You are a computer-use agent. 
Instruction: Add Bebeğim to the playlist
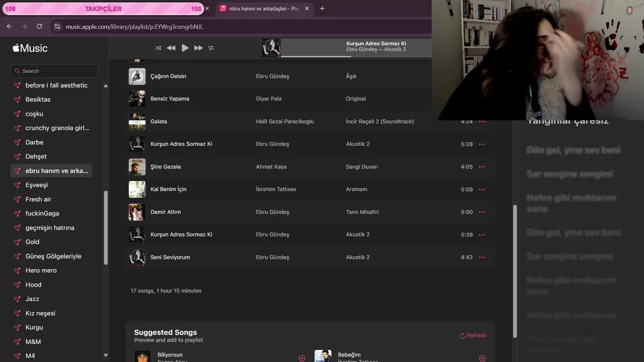pyautogui.click(x=482, y=358)
